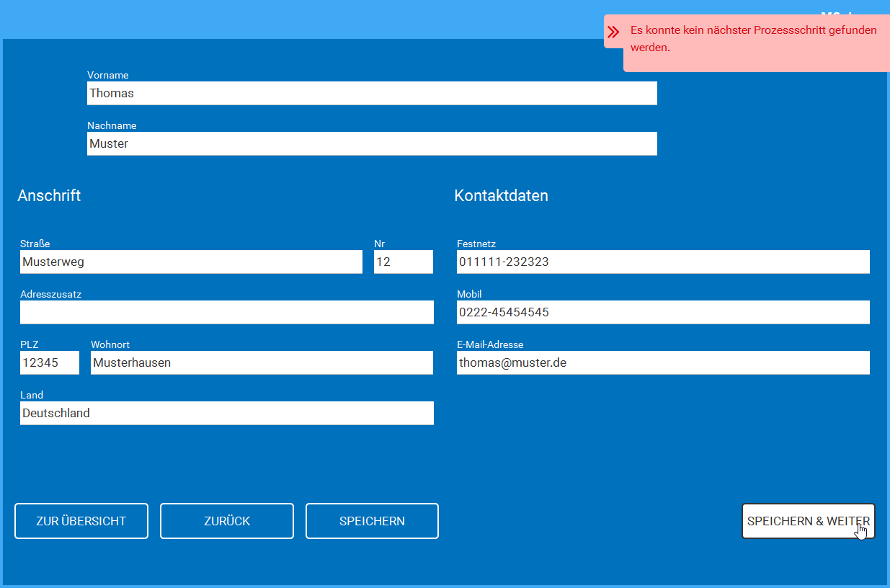This screenshot has width=890, height=588.
Task: Click the empty Adresszusatz field
Action: [226, 312]
